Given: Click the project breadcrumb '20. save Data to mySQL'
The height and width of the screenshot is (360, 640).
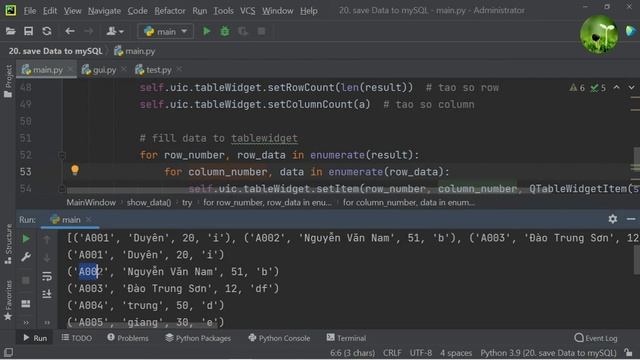Looking at the screenshot, I should (x=56, y=51).
